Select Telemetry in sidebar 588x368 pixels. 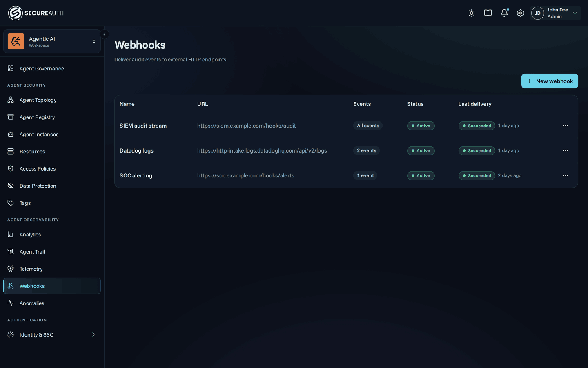point(52,269)
